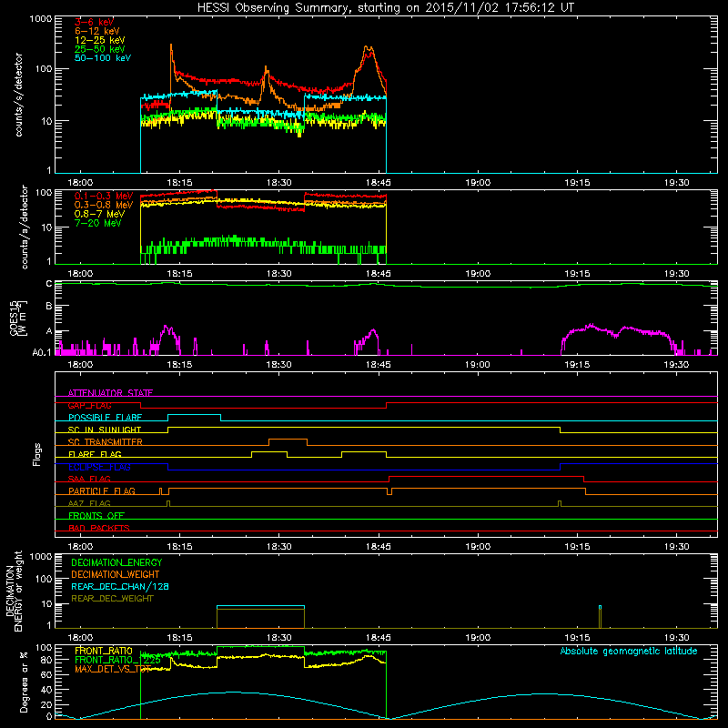Click the DECIMATION ENERGY or weight axis label
Image resolution: width=728 pixels, height=728 pixels.
(14, 591)
